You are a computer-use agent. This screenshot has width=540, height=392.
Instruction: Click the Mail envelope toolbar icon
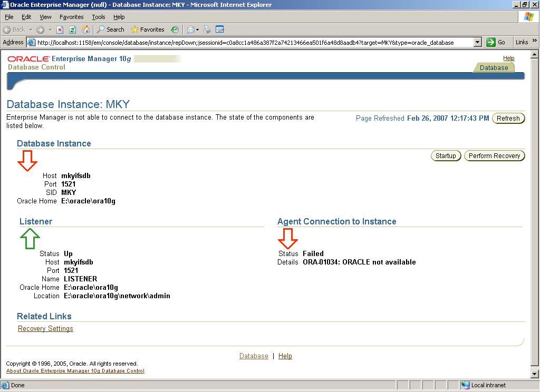pos(190,30)
